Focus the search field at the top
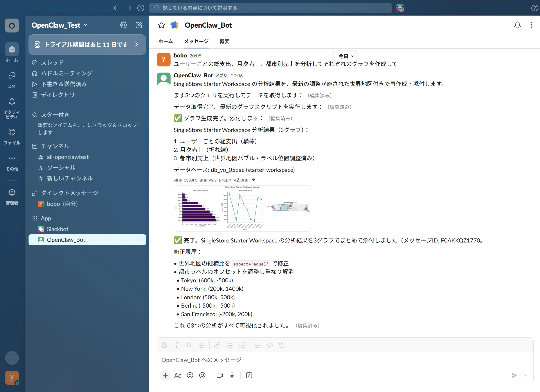This screenshot has height=392, width=540. (270, 8)
